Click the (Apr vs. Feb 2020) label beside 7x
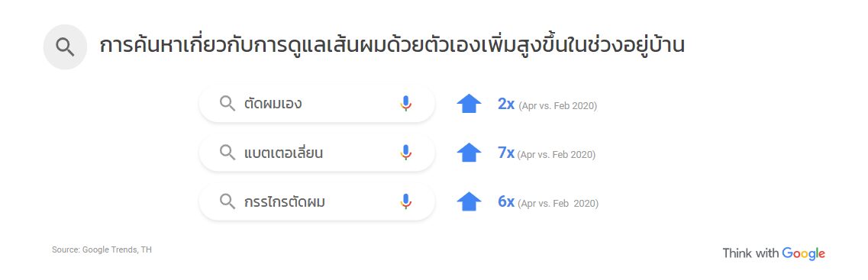Screen dimensions: 868x280 [x=557, y=155]
